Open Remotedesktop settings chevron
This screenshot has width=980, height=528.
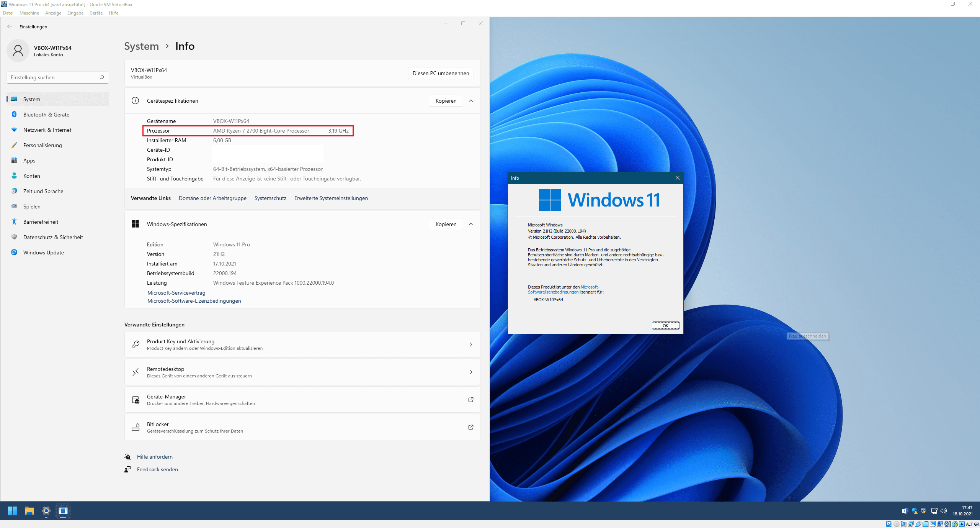[471, 372]
